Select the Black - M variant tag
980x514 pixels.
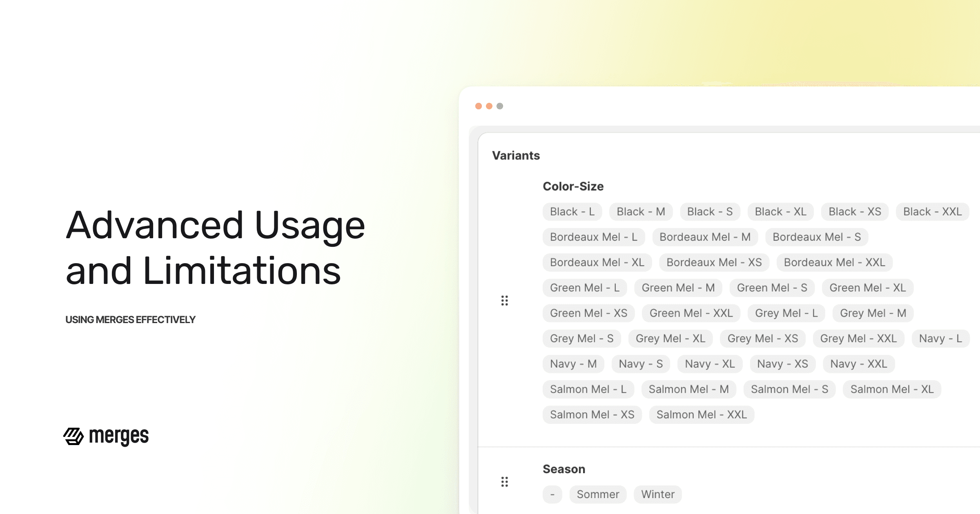[x=641, y=212]
